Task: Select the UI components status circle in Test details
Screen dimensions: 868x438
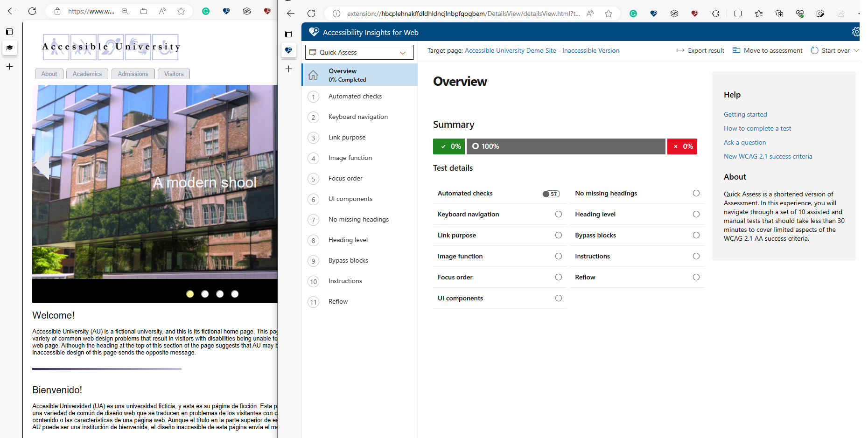Action: [x=559, y=298]
